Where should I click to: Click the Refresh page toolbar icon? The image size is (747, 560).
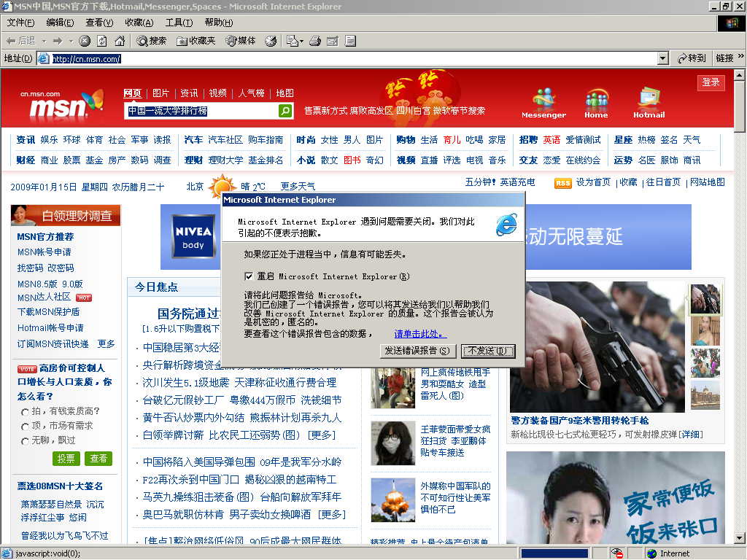click(x=102, y=41)
